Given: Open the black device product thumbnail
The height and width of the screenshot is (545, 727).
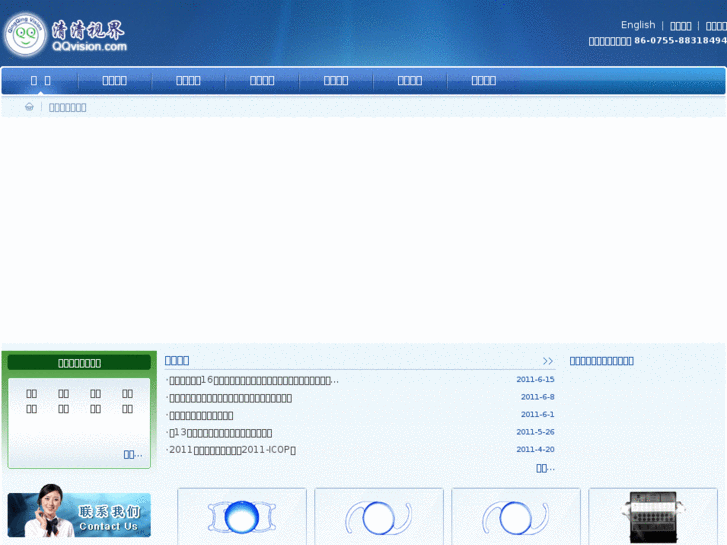Looking at the screenshot, I should pyautogui.click(x=653, y=516).
